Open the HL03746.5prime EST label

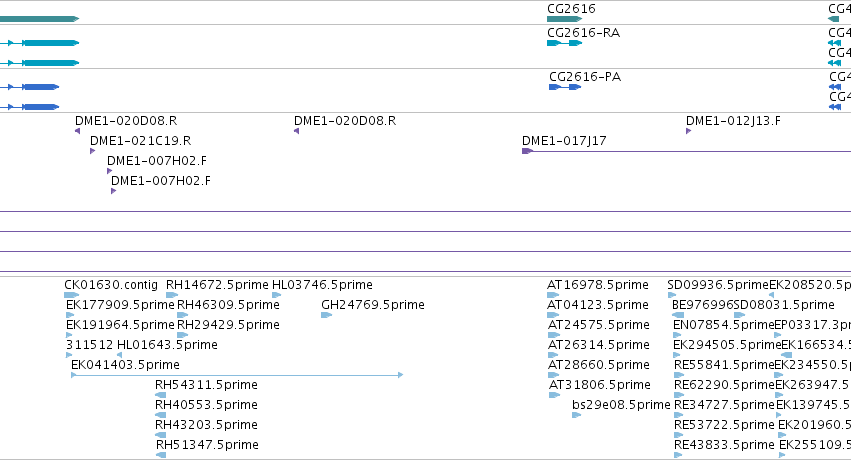(x=322, y=285)
